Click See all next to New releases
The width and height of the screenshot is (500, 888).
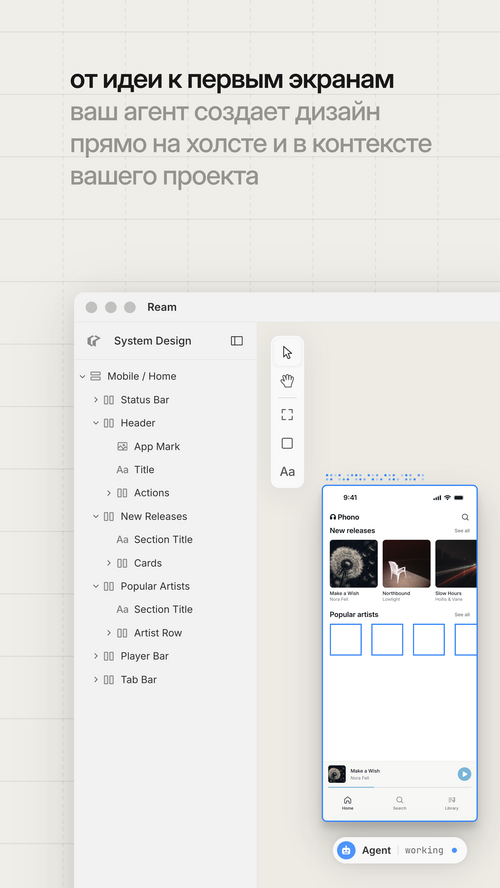462,531
